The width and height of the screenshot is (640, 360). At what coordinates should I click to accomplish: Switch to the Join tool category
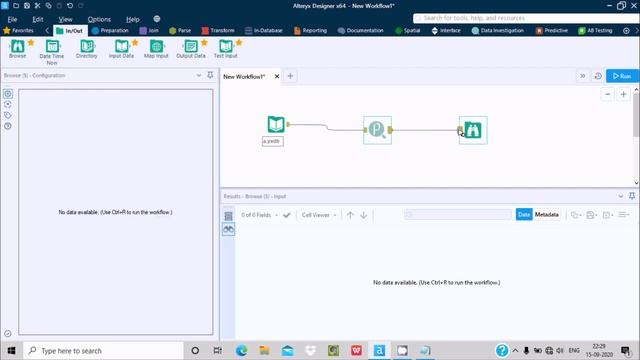(149, 31)
